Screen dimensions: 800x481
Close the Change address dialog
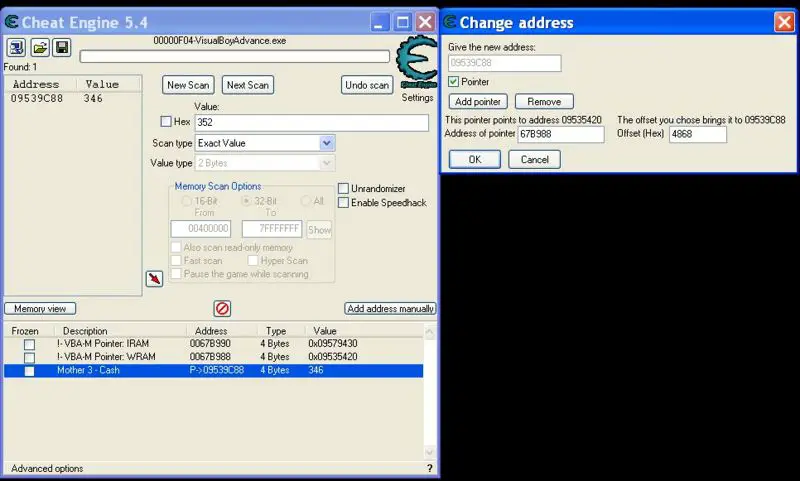tap(784, 22)
